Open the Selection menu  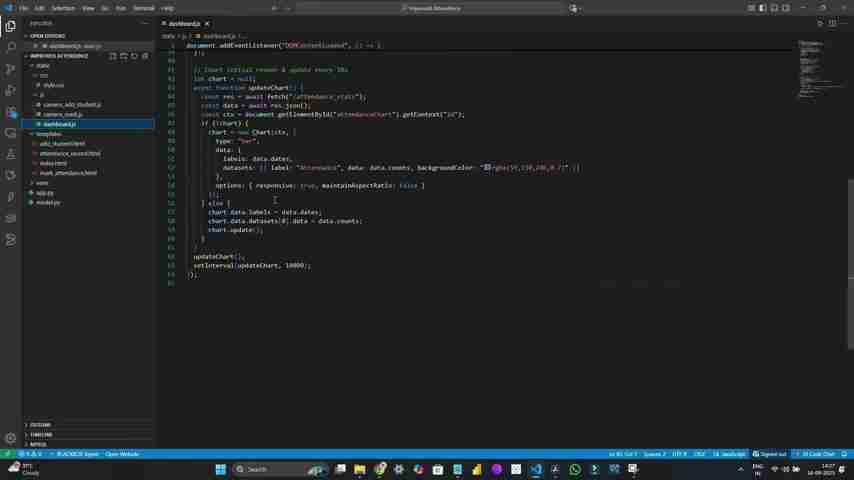tap(63, 8)
